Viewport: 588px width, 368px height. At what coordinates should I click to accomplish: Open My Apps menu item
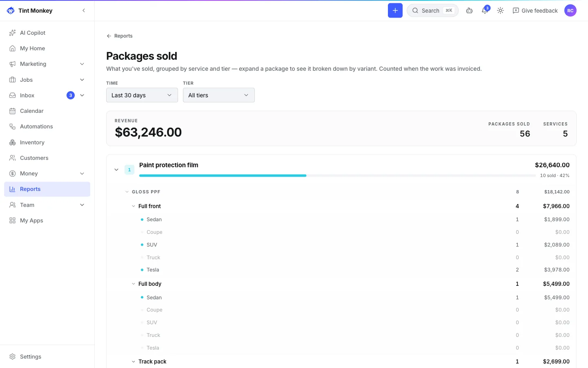coord(47,220)
